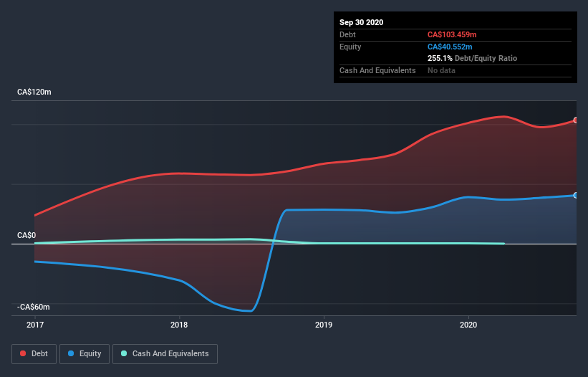
Task: Click the No data cash value
Action: [x=441, y=70]
